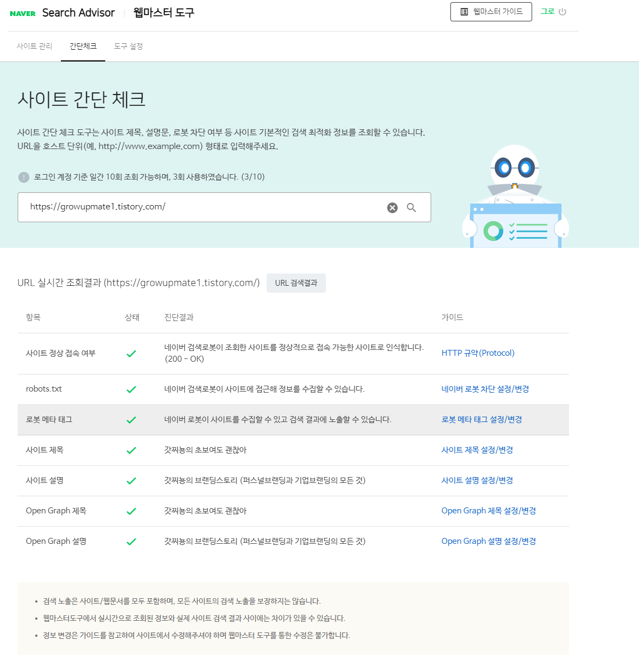Click the 정보 변경은 가이드를 참고하여 note
The width and height of the screenshot is (639, 672).
click(197, 635)
